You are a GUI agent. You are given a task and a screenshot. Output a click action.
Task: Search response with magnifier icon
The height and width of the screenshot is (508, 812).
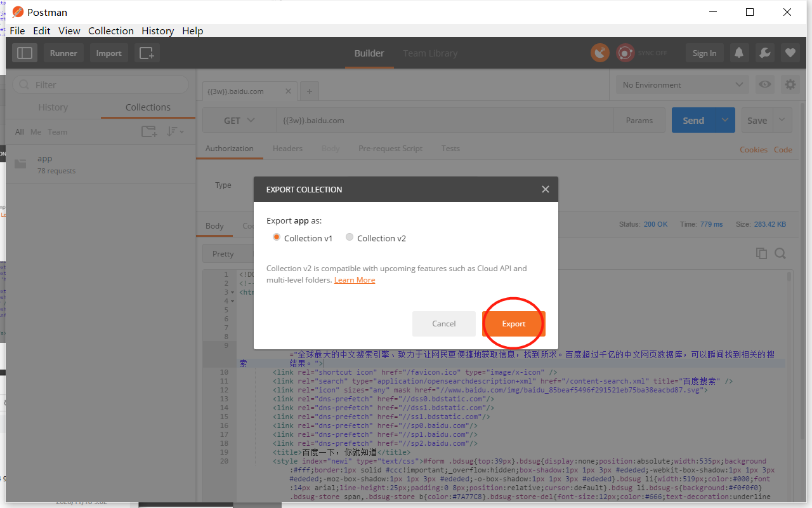[x=780, y=253]
